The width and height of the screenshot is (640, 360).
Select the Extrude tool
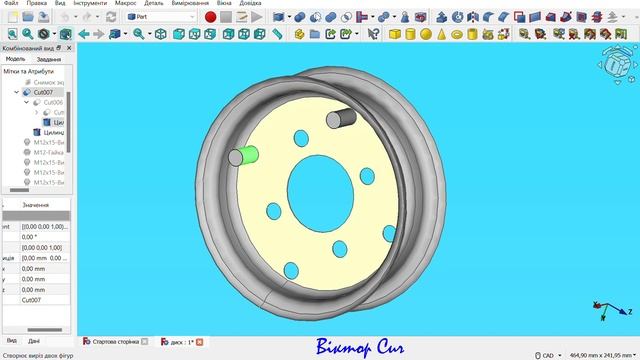point(442,17)
